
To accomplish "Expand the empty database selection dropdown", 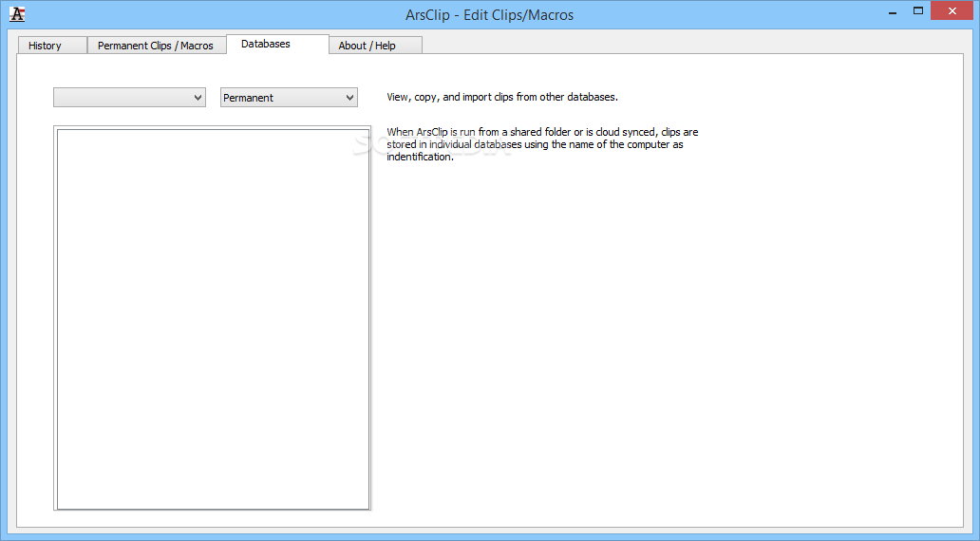I will point(129,98).
